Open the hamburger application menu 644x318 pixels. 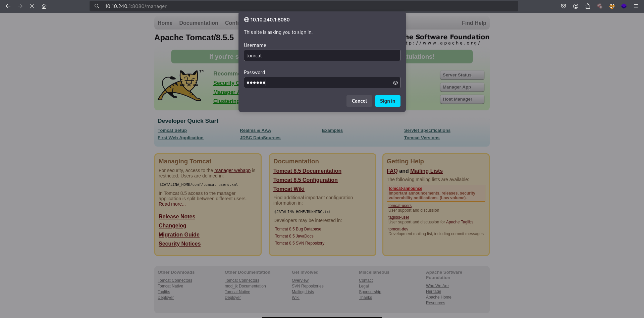(x=636, y=6)
